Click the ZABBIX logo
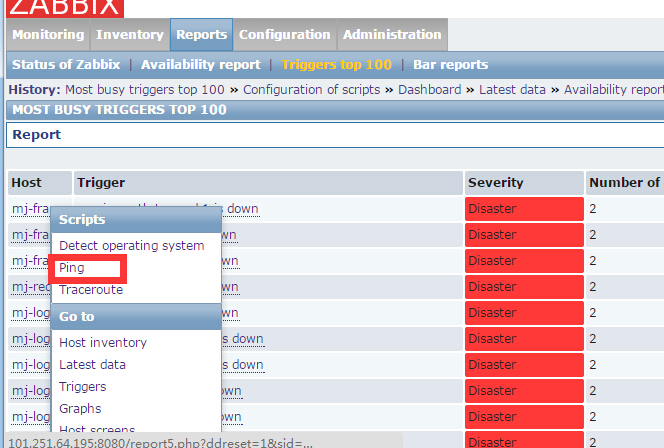The height and width of the screenshot is (448, 664). [65, 8]
